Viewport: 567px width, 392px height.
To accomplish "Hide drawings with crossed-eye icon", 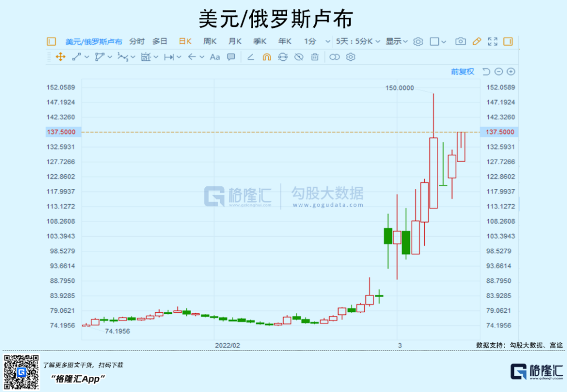I will (x=299, y=57).
